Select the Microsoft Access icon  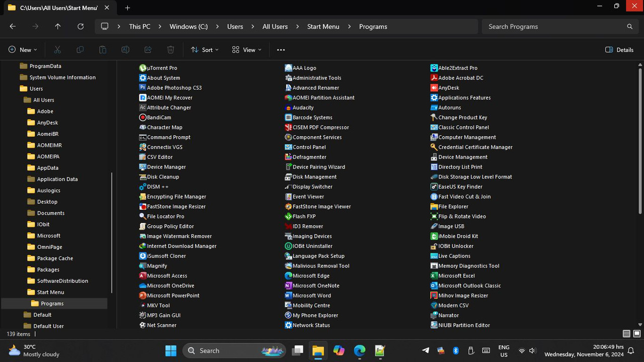[x=143, y=276]
